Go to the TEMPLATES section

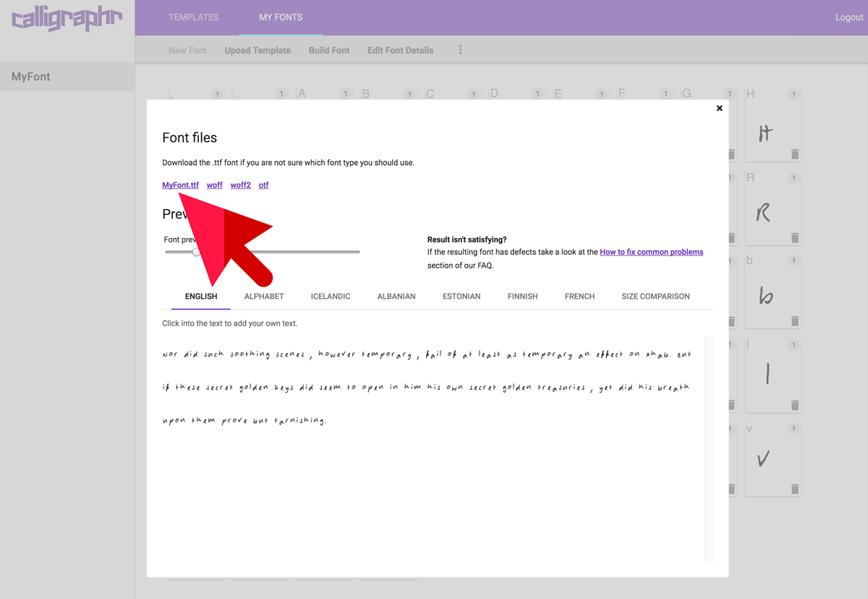[x=193, y=17]
